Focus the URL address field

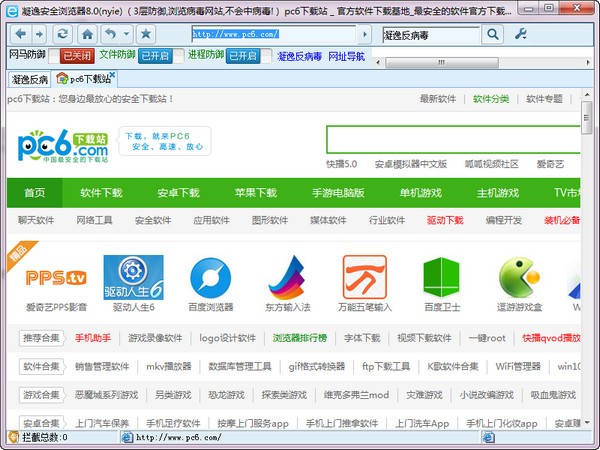(x=274, y=34)
